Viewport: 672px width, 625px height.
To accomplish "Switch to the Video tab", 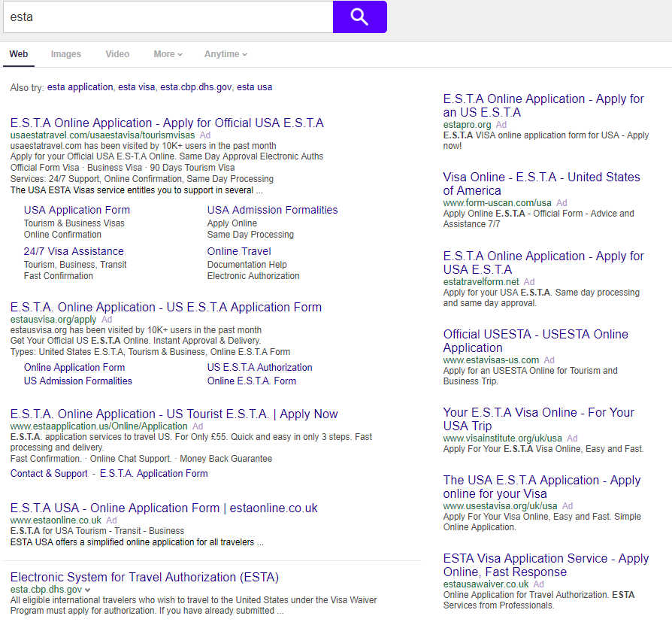I will (x=117, y=54).
